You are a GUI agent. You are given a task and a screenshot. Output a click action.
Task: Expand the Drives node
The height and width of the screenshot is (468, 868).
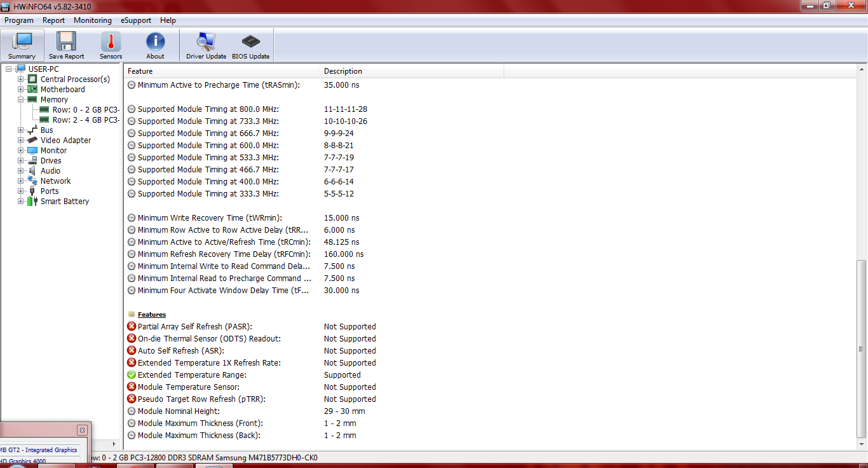point(21,160)
